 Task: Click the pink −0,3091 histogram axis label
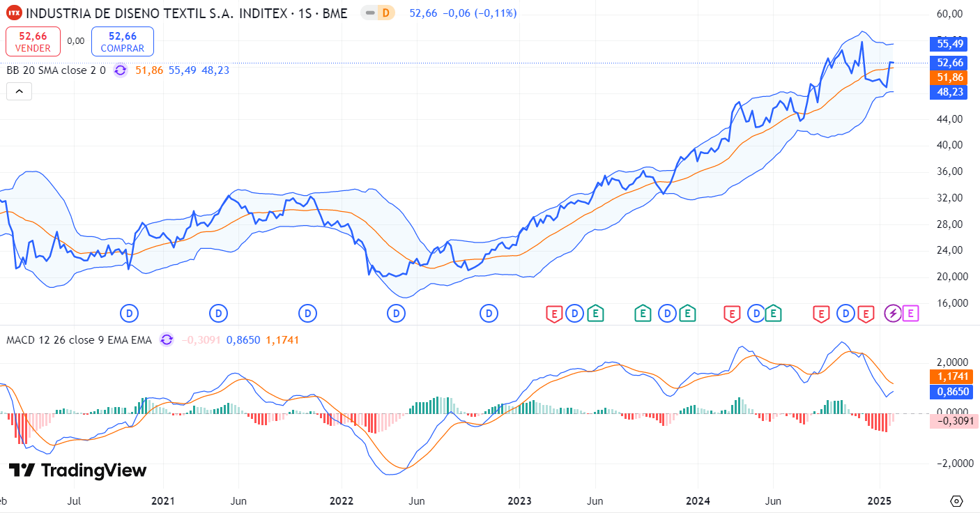pyautogui.click(x=954, y=420)
